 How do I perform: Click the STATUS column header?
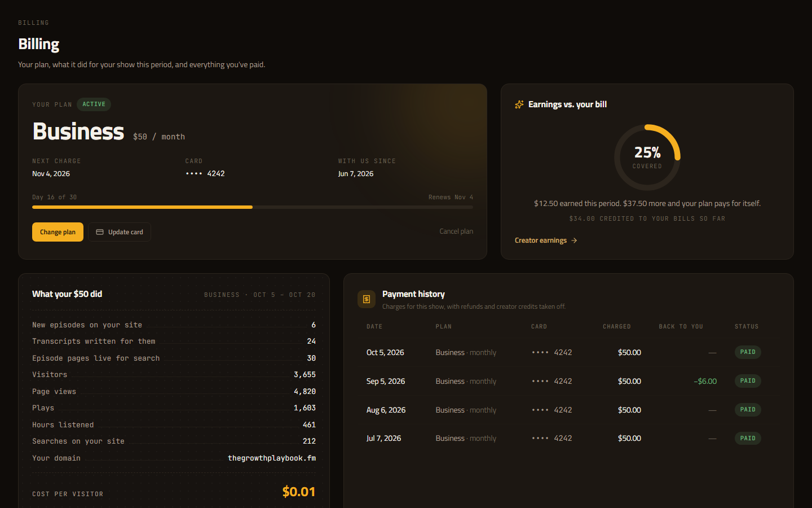(747, 327)
